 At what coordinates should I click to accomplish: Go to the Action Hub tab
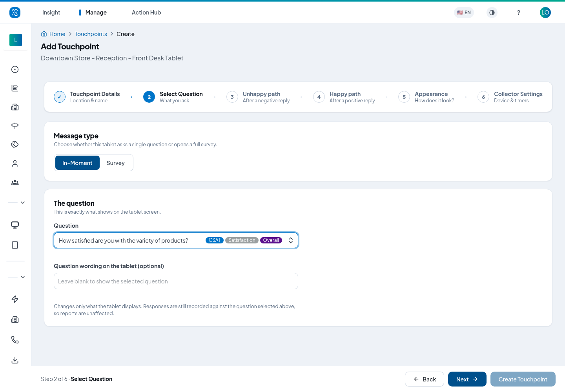click(146, 13)
